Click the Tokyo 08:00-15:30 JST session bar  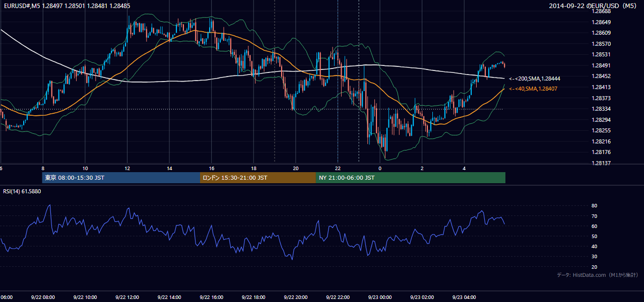tap(121, 178)
